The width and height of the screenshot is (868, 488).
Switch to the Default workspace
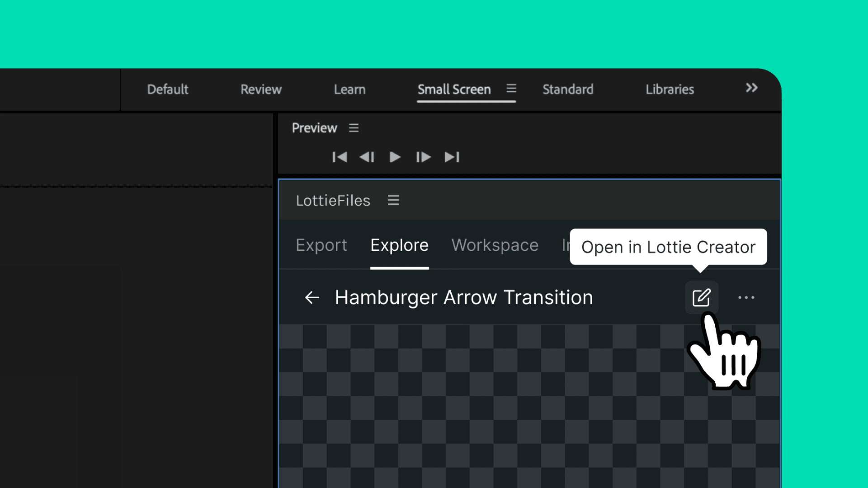(168, 89)
